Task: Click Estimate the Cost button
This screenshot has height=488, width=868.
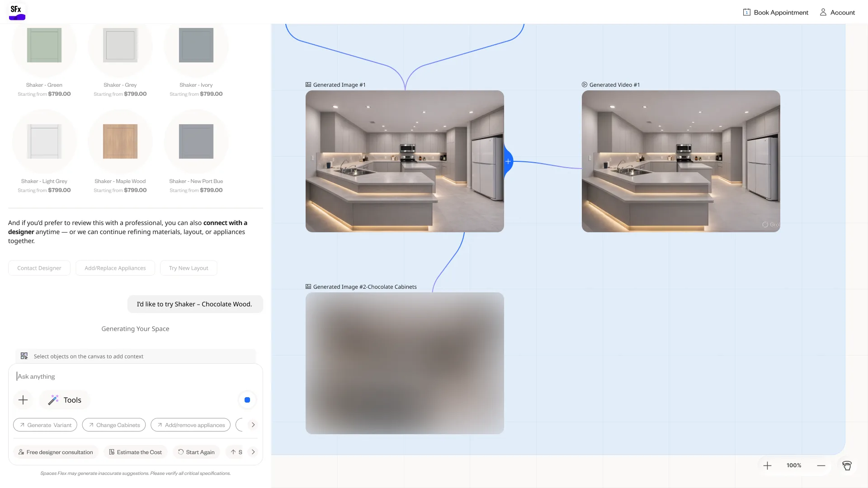Action: [x=136, y=452]
